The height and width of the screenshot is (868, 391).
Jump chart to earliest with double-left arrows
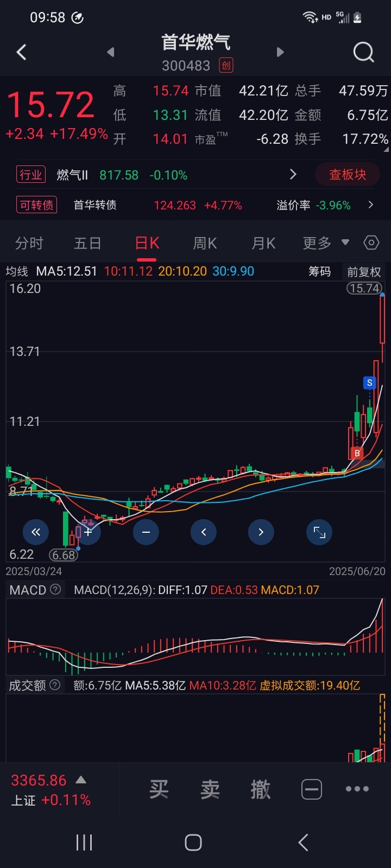pyautogui.click(x=36, y=532)
